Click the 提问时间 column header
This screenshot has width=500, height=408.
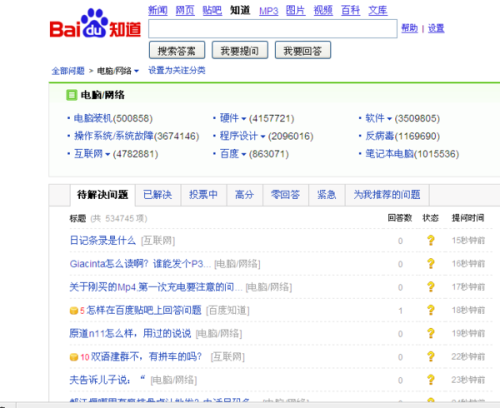(468, 218)
